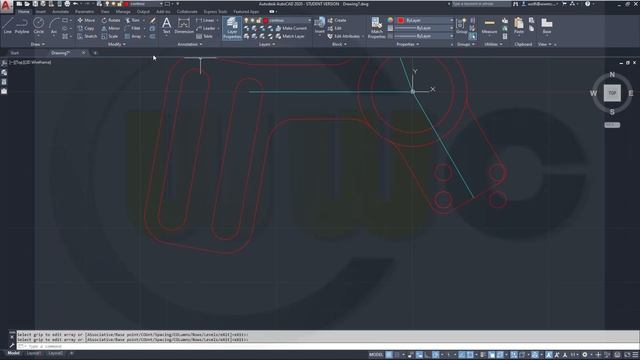Toggle grid display in status bar
This screenshot has width=640, height=360.
point(389,355)
